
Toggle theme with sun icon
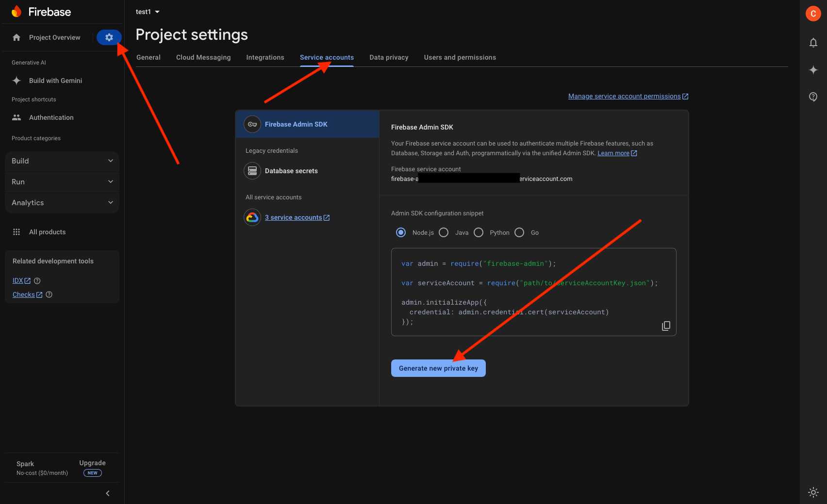tap(813, 492)
